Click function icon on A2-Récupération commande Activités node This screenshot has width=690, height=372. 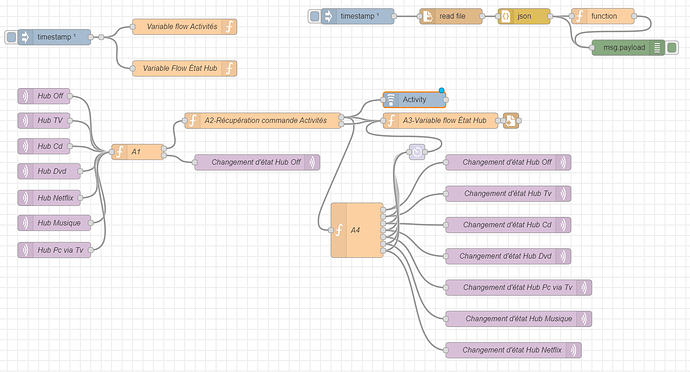pos(192,121)
